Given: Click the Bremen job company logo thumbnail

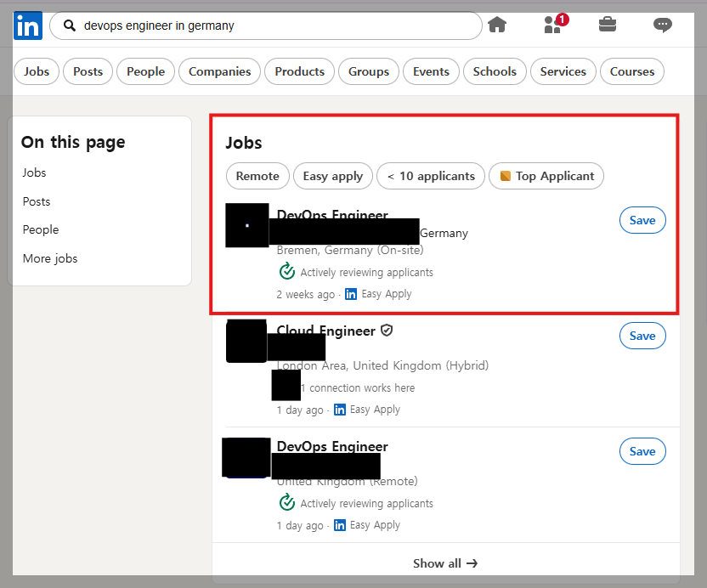Looking at the screenshot, I should [247, 225].
